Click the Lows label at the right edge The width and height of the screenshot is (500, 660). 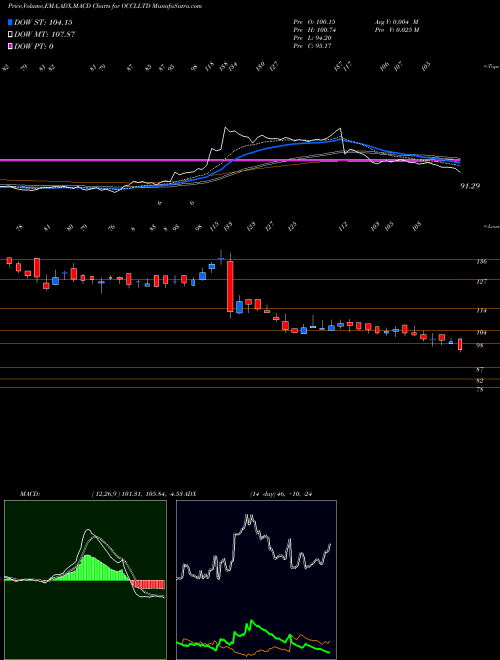(x=491, y=226)
